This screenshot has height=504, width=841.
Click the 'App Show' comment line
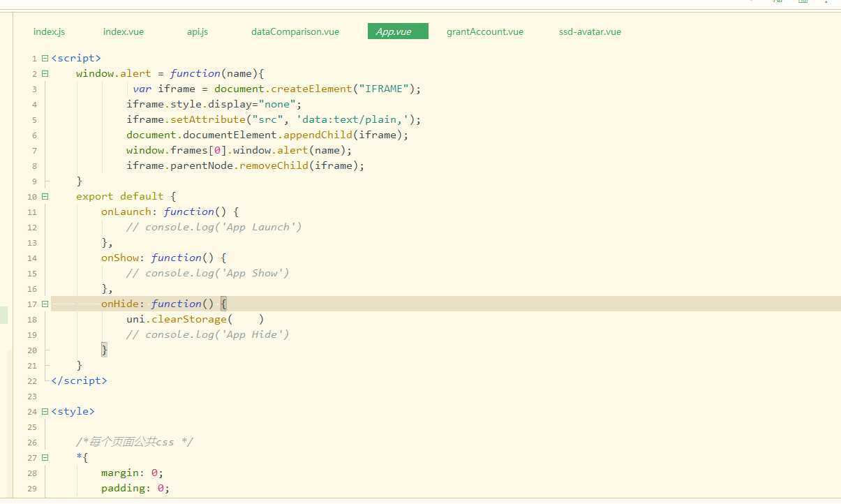tap(207, 273)
